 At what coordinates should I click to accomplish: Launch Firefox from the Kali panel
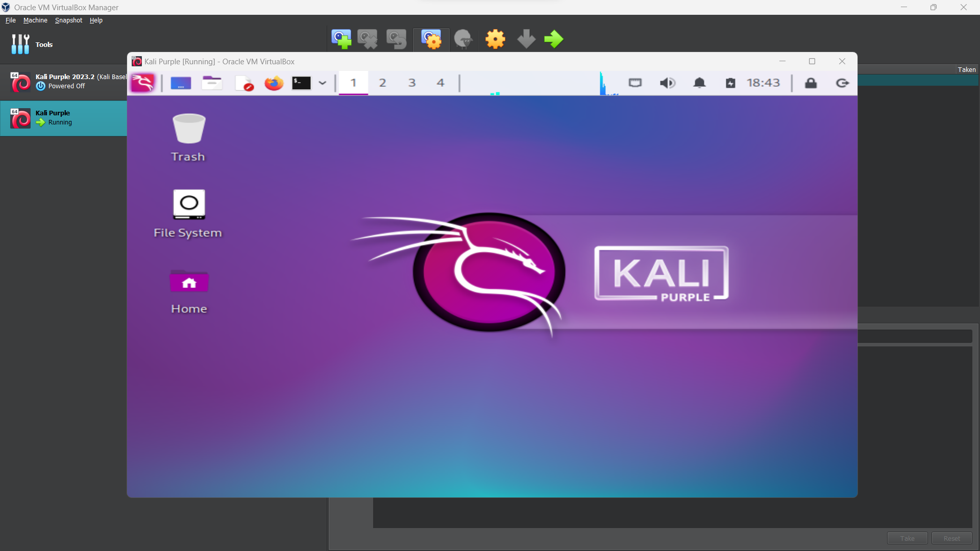[274, 83]
